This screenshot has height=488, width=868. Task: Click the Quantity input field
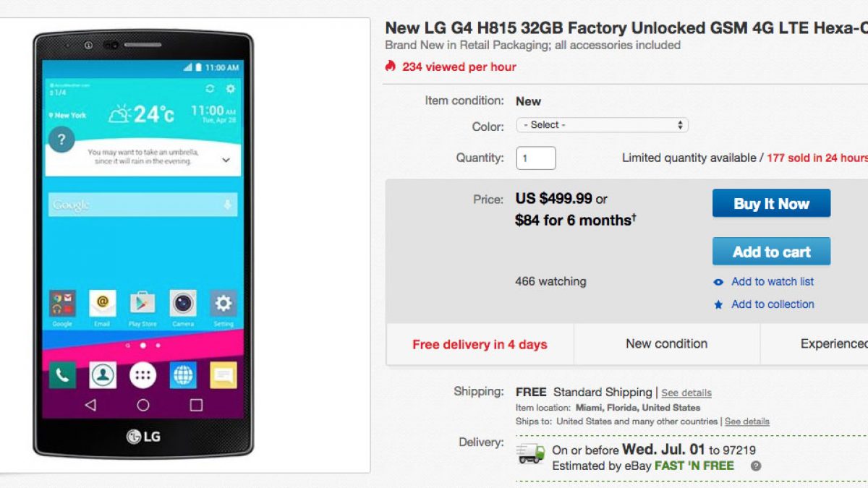coord(536,158)
